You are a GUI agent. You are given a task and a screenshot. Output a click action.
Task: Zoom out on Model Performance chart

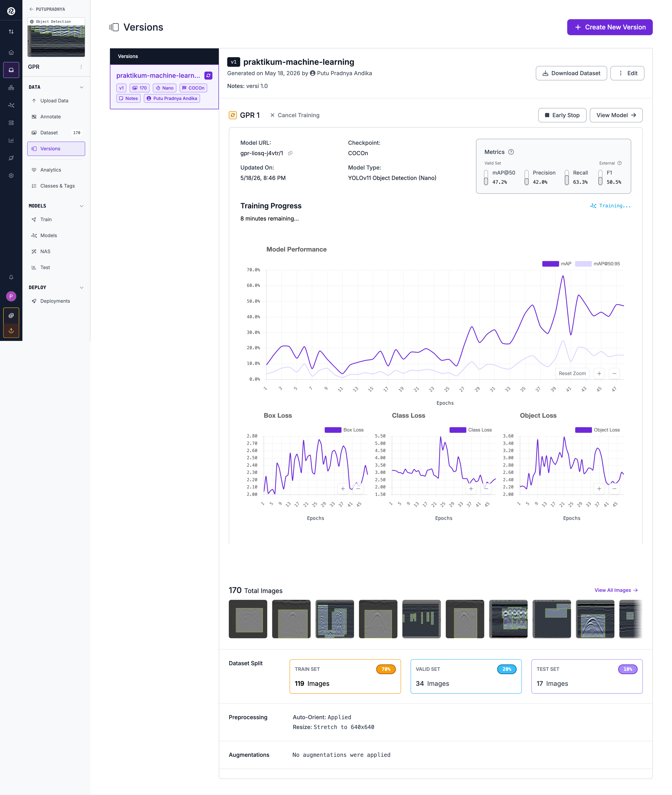614,373
